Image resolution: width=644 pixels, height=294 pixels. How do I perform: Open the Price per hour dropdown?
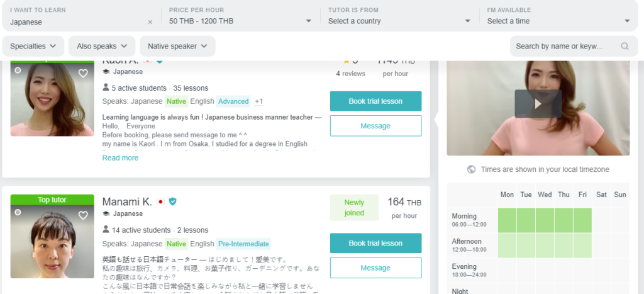[240, 16]
